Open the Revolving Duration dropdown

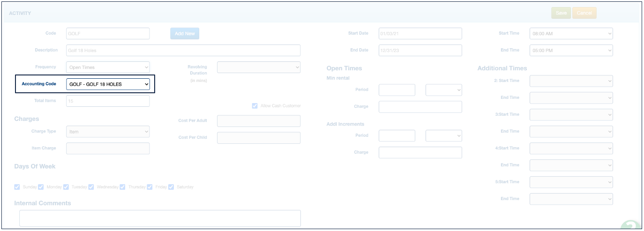[258, 67]
